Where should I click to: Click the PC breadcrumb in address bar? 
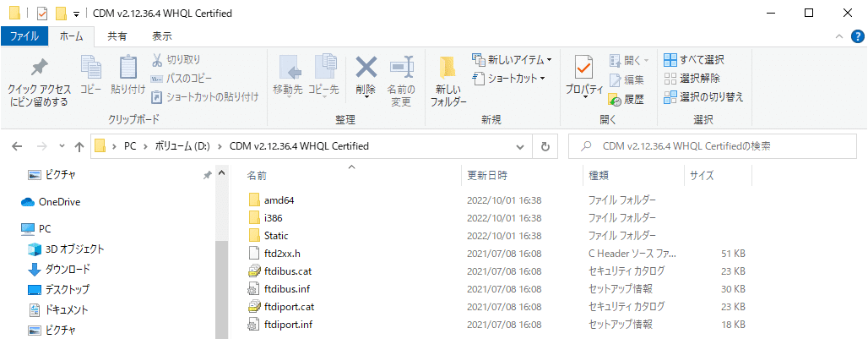(x=130, y=147)
